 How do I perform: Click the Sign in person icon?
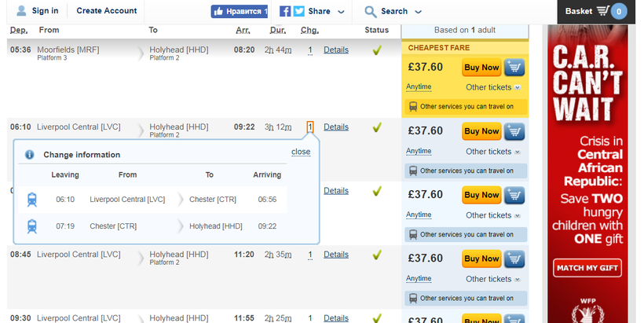21,11
